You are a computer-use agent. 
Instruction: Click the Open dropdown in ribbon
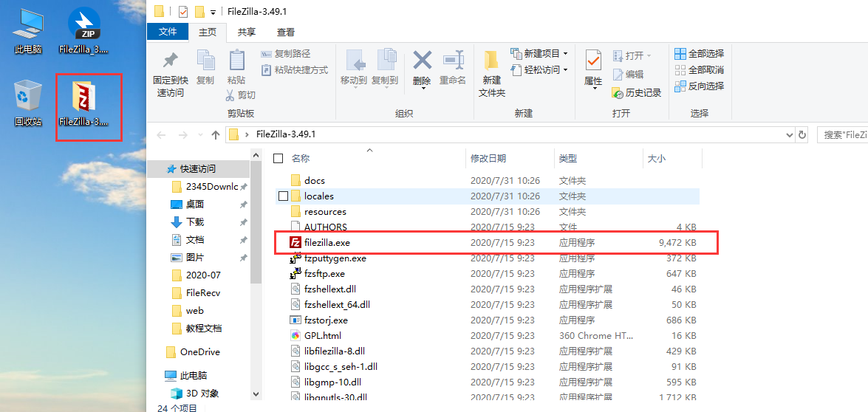tap(632, 56)
